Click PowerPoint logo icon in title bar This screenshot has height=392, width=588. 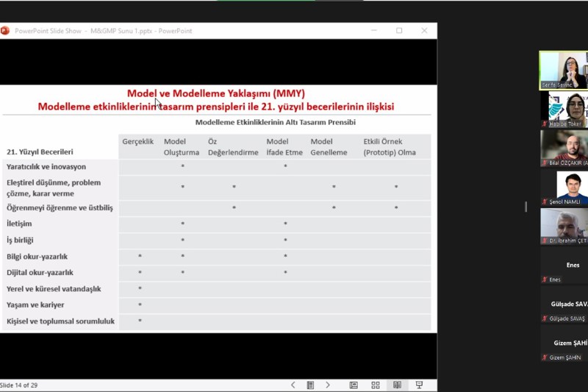[x=5, y=31]
